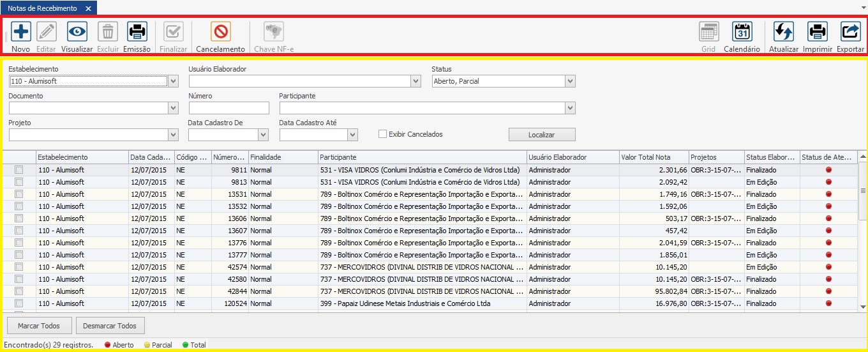868x352 pixels.
Task: Check the row for note number 9811
Action: (x=19, y=170)
